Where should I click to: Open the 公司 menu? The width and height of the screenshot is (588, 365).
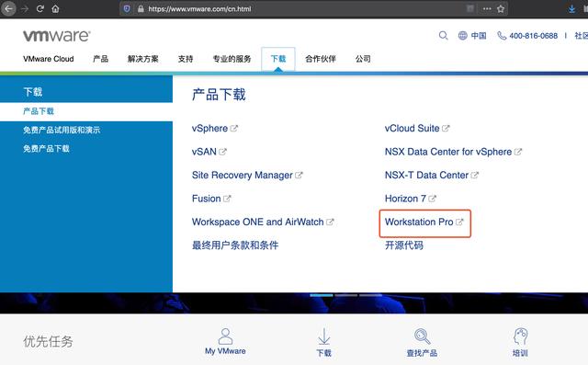tap(363, 59)
